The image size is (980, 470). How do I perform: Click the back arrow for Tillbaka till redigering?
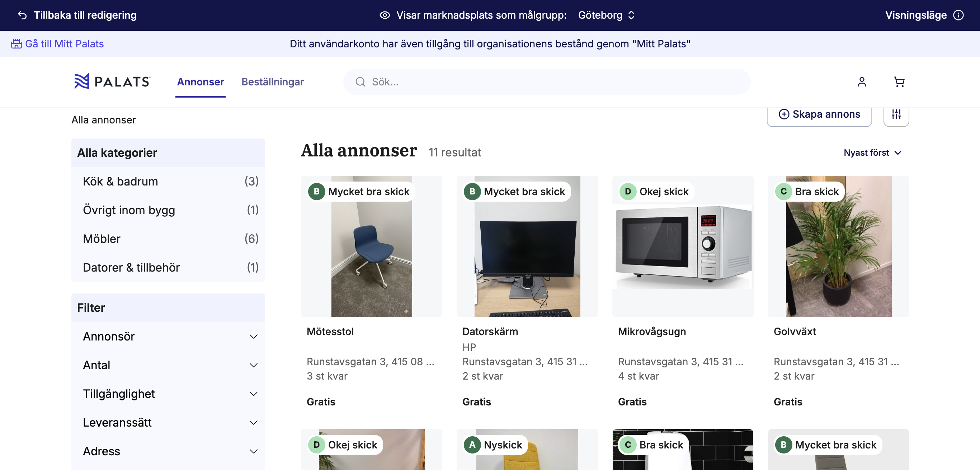click(22, 15)
